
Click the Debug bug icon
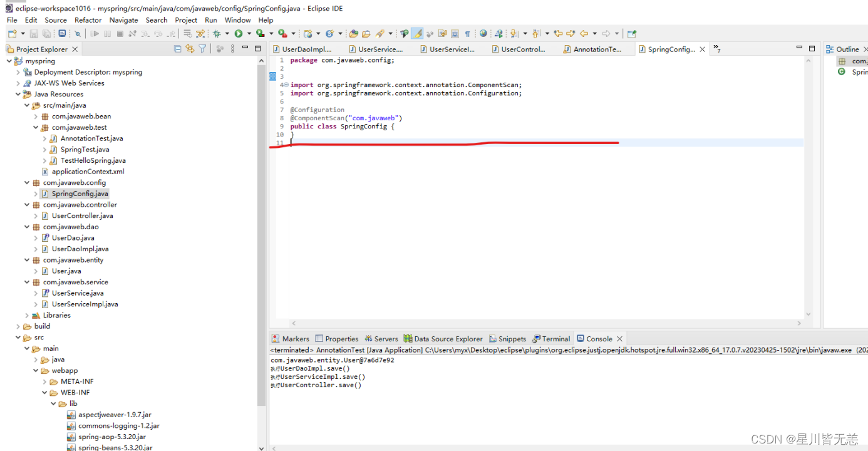(217, 33)
